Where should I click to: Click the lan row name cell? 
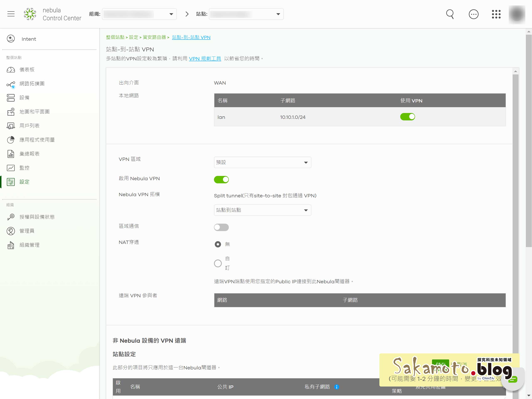(221, 117)
